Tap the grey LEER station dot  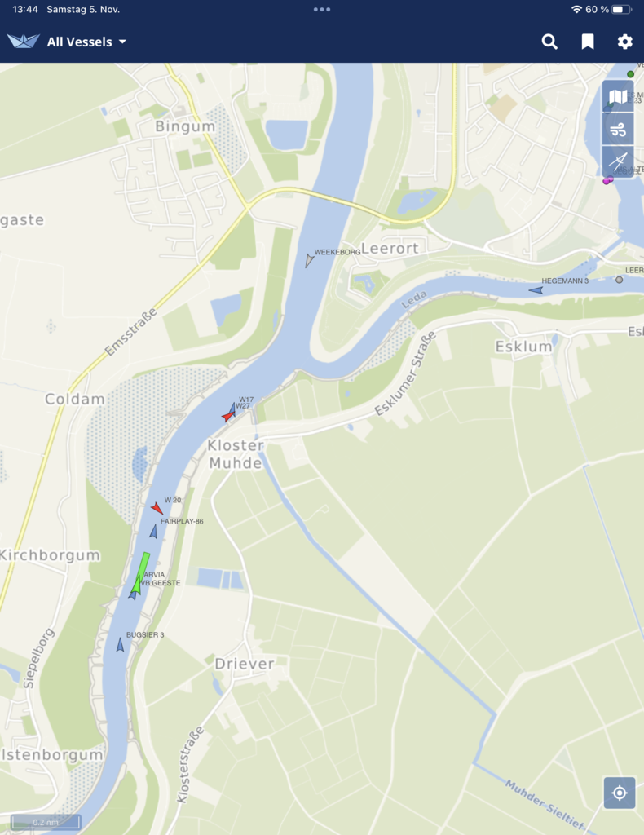[619, 280]
